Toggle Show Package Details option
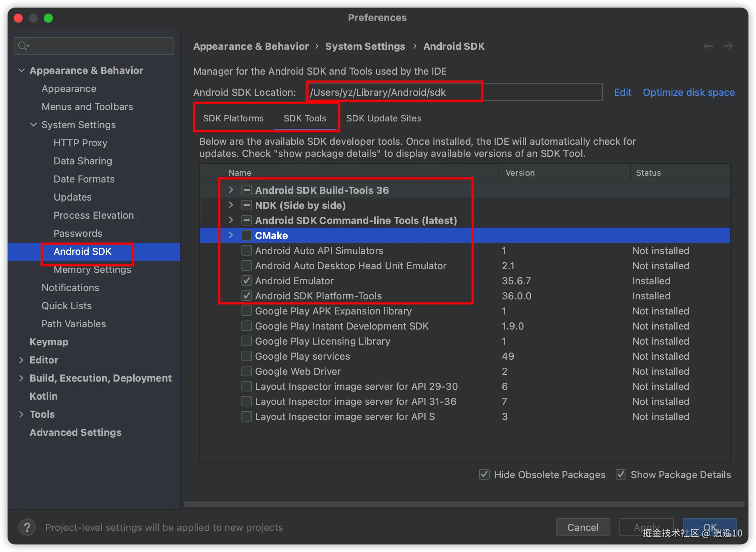The image size is (756, 552). click(x=621, y=474)
